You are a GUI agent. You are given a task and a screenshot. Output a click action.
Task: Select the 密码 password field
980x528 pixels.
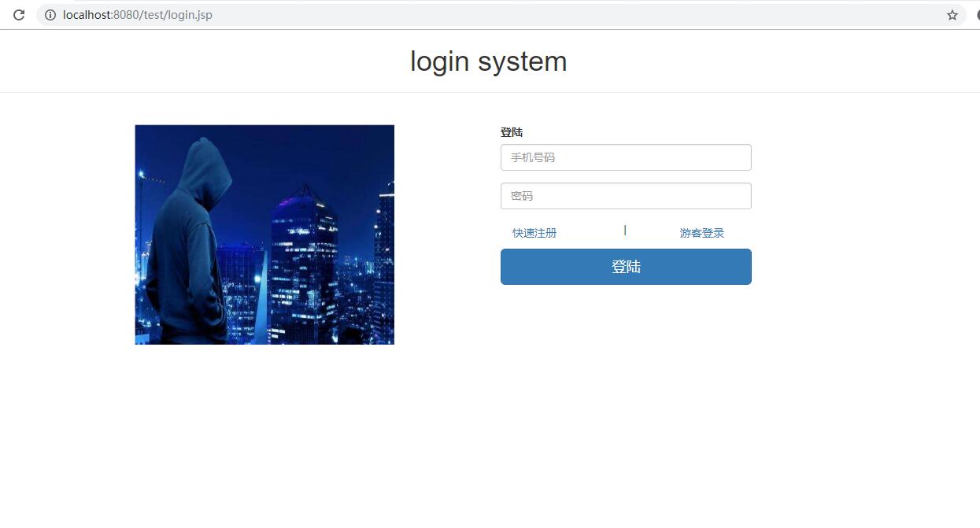point(626,196)
